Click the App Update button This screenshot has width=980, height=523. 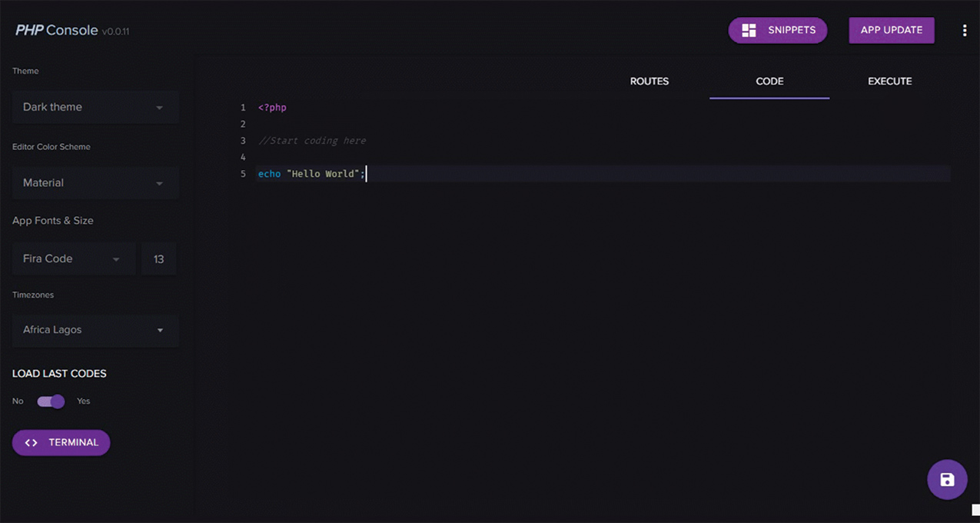[x=892, y=30]
